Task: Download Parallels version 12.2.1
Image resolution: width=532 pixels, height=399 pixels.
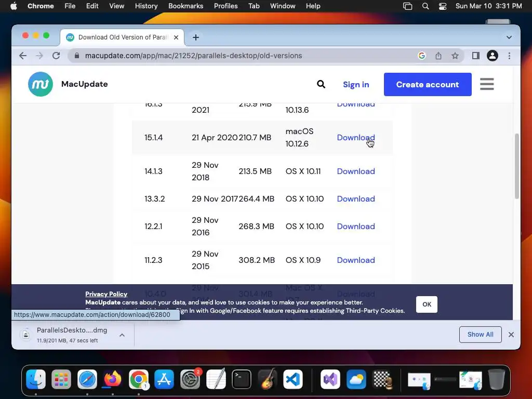Action: coord(356,227)
